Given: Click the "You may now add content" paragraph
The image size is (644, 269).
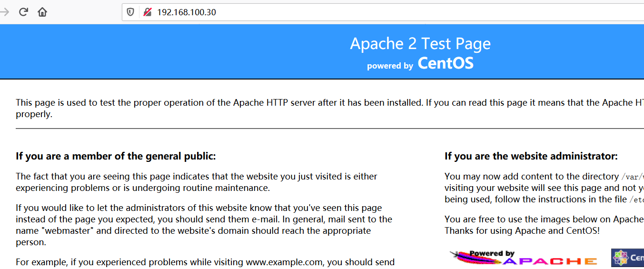Looking at the screenshot, I should click(x=543, y=188).
